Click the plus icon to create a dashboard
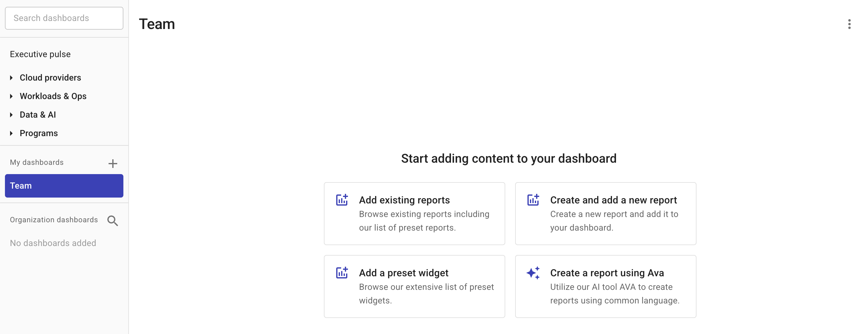 [113, 164]
